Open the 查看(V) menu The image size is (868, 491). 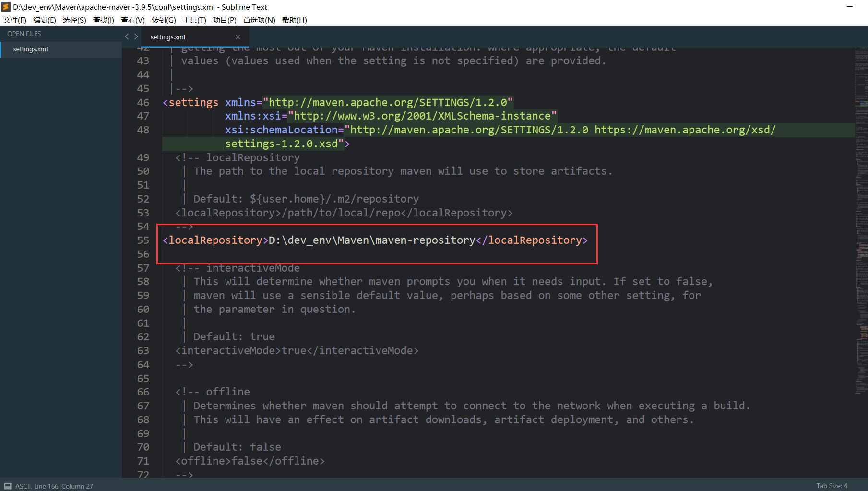133,20
